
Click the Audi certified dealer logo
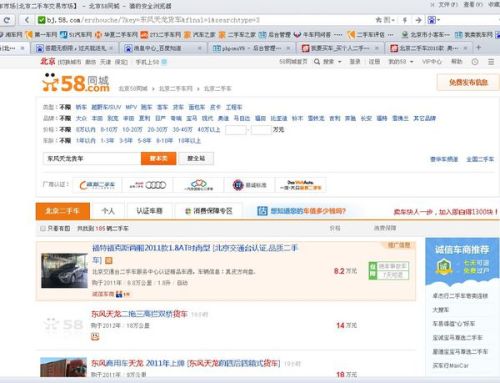point(148,185)
